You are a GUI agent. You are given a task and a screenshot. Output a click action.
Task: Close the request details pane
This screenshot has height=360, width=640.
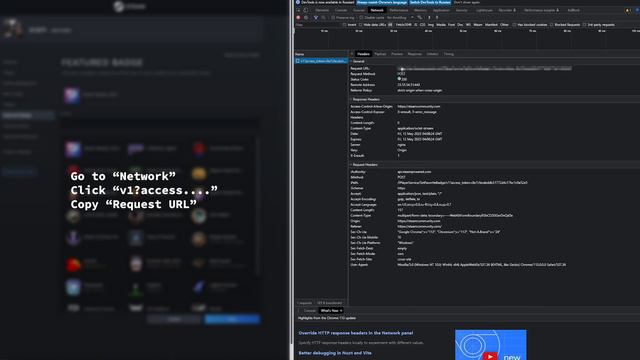coord(352,54)
